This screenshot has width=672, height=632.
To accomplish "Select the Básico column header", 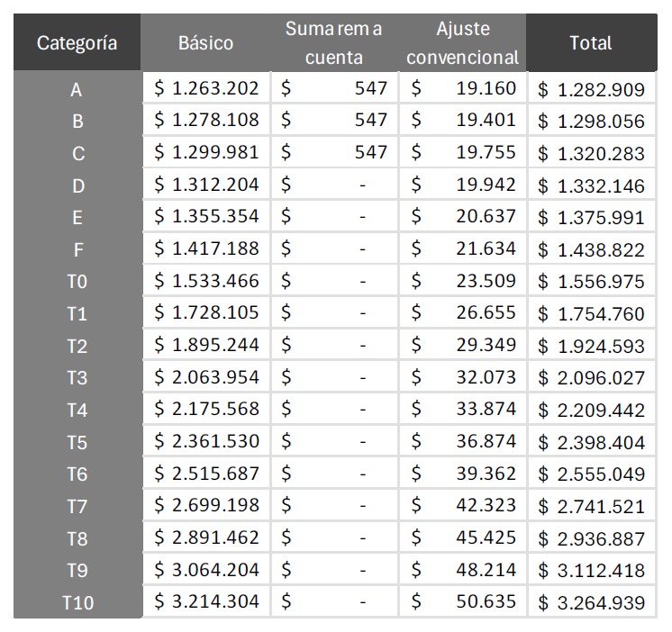I will coord(205,43).
